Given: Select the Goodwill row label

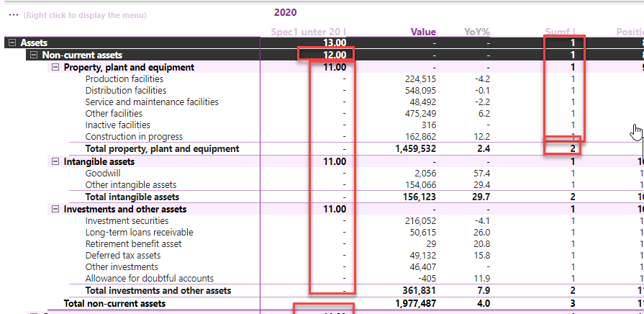Looking at the screenshot, I should pyautogui.click(x=103, y=174).
